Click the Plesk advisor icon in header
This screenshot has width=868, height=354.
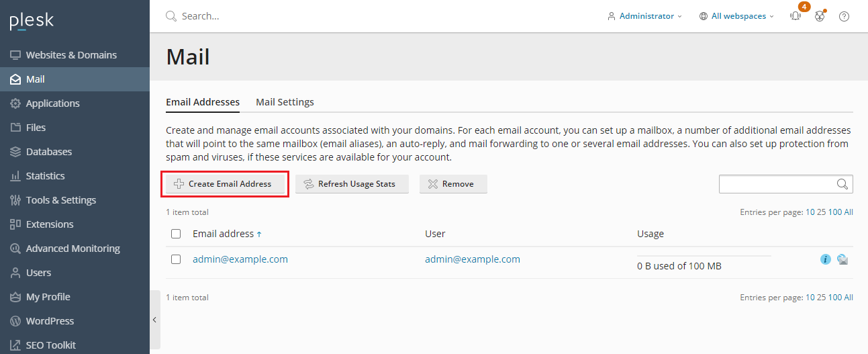(820, 17)
